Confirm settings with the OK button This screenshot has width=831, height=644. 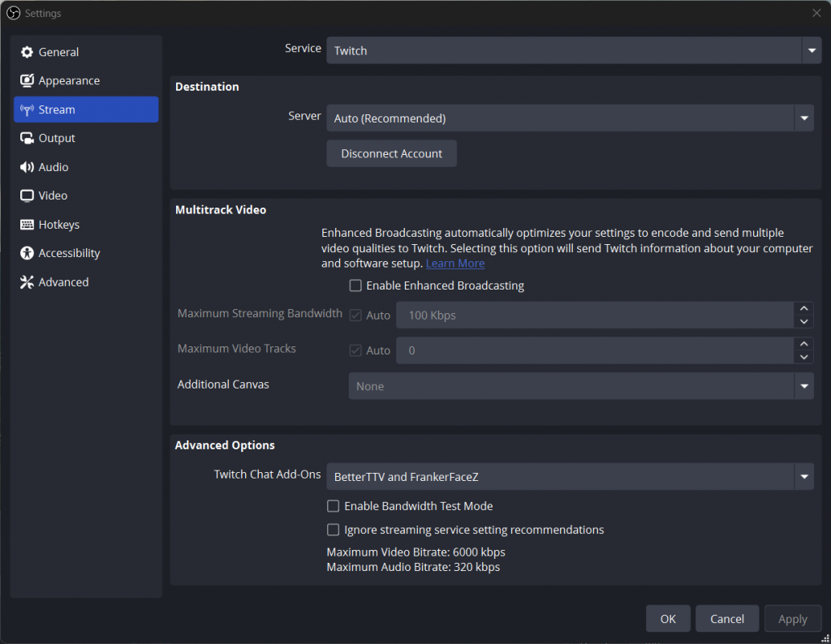click(668, 619)
